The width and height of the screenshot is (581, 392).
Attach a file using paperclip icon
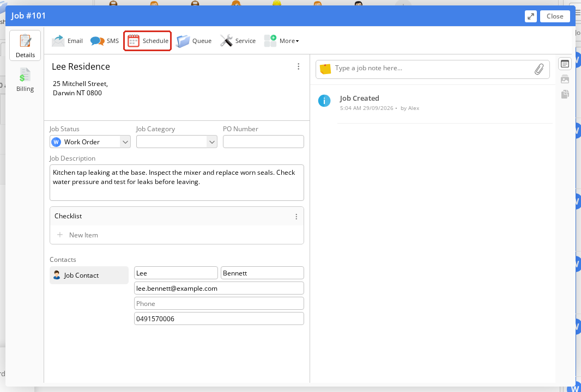point(539,69)
